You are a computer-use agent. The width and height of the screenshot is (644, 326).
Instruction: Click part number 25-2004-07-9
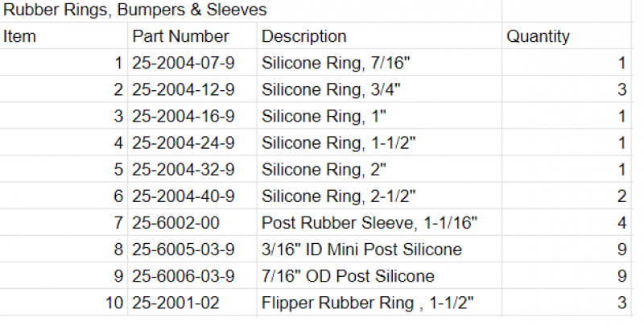coord(184,63)
